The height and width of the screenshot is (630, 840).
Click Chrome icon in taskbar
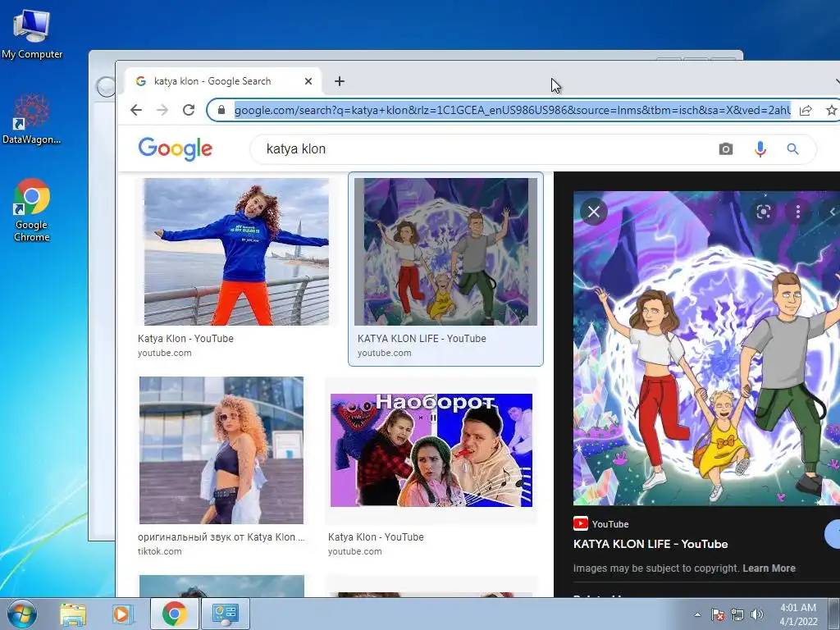coord(174,614)
